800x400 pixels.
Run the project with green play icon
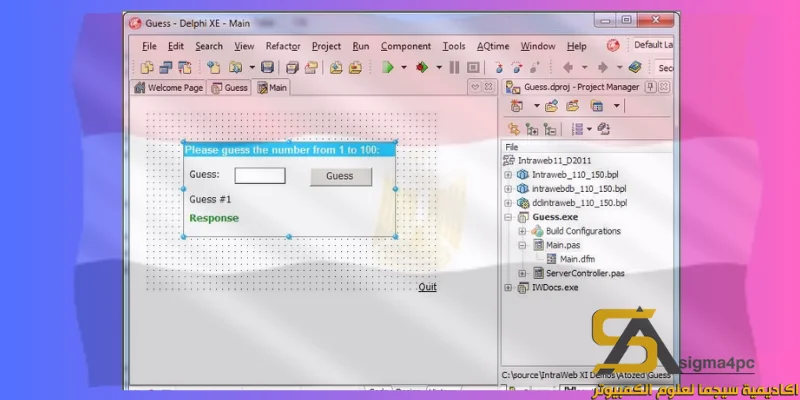pyautogui.click(x=388, y=67)
